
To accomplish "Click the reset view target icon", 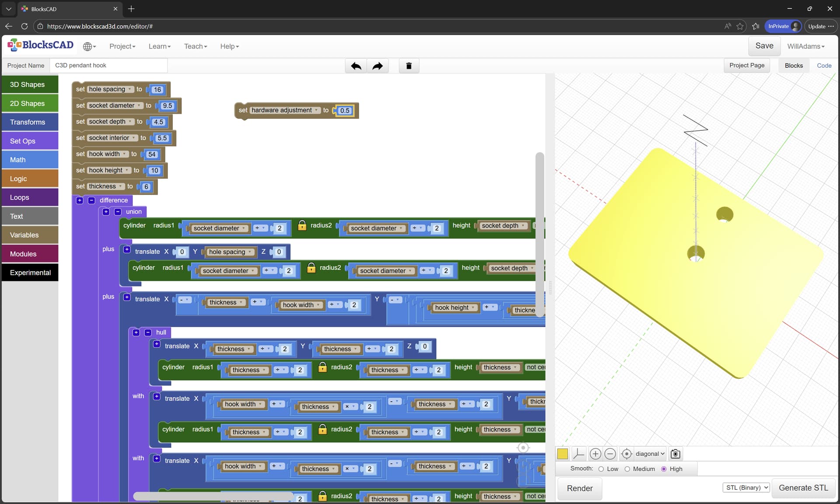I will [626, 454].
